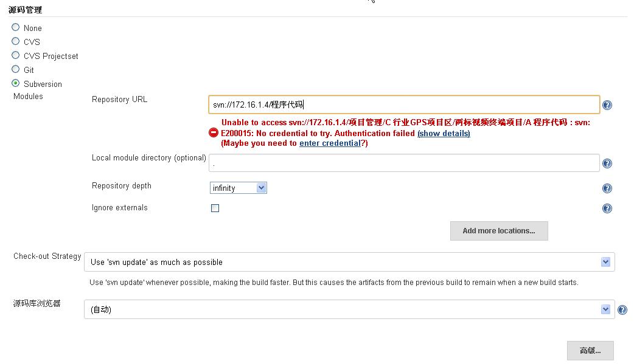The image size is (634, 364).
Task: Open help for Local module directory
Action: (607, 163)
